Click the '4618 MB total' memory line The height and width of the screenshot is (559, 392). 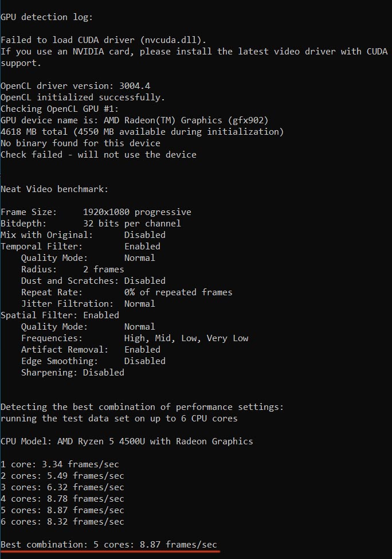coord(142,132)
